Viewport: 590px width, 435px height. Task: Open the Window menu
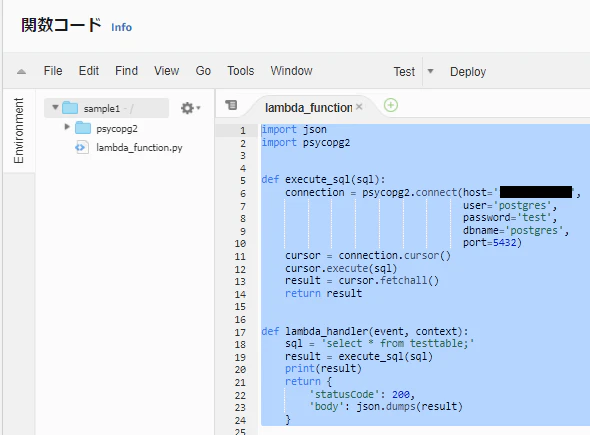click(291, 71)
